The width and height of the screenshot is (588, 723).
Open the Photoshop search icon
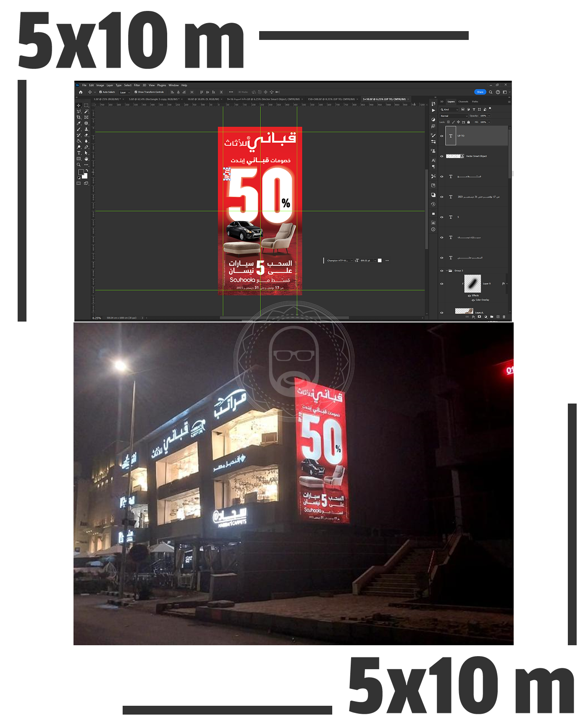point(491,92)
